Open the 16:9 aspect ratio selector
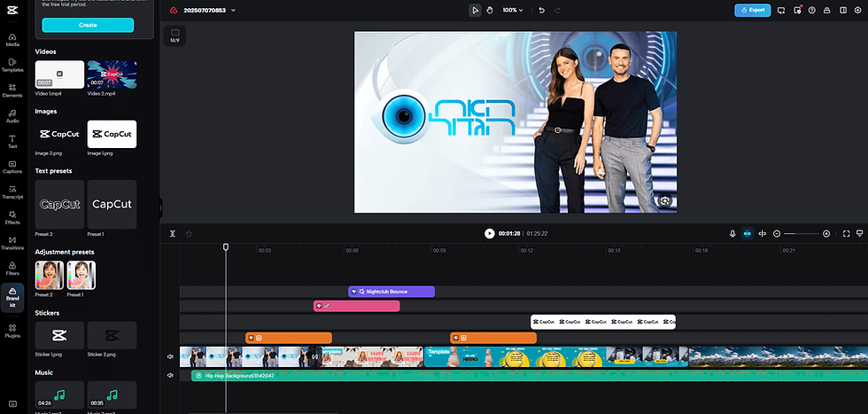The height and width of the screenshot is (414, 868). coord(175,36)
